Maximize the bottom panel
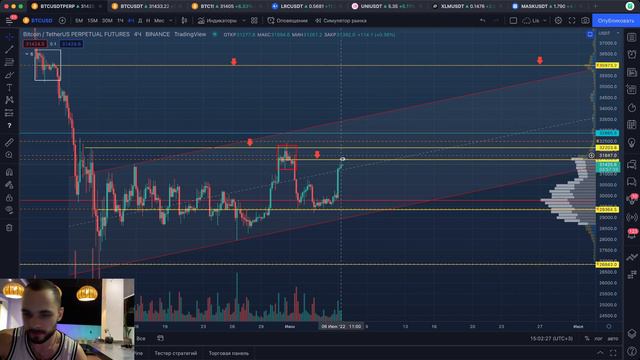The height and width of the screenshot is (360, 640). (613, 353)
